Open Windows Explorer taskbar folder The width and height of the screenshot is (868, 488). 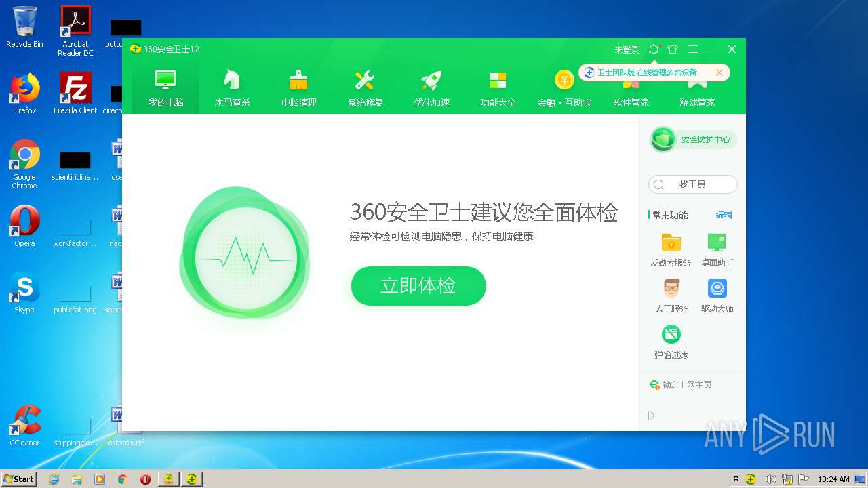click(77, 479)
